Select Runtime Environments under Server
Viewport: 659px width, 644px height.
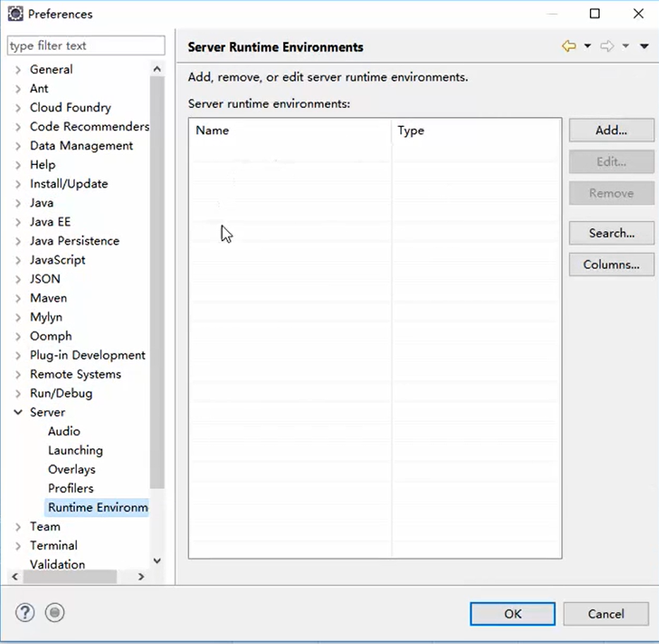[97, 507]
